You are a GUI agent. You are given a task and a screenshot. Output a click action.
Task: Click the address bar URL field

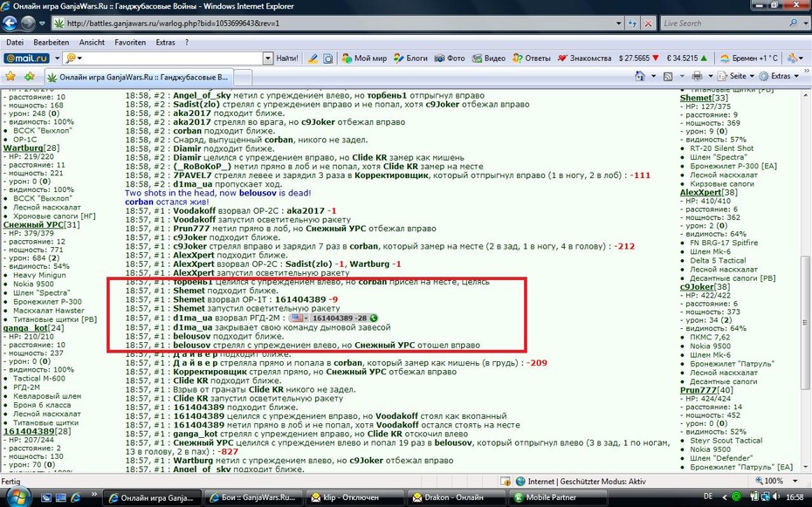[337, 24]
